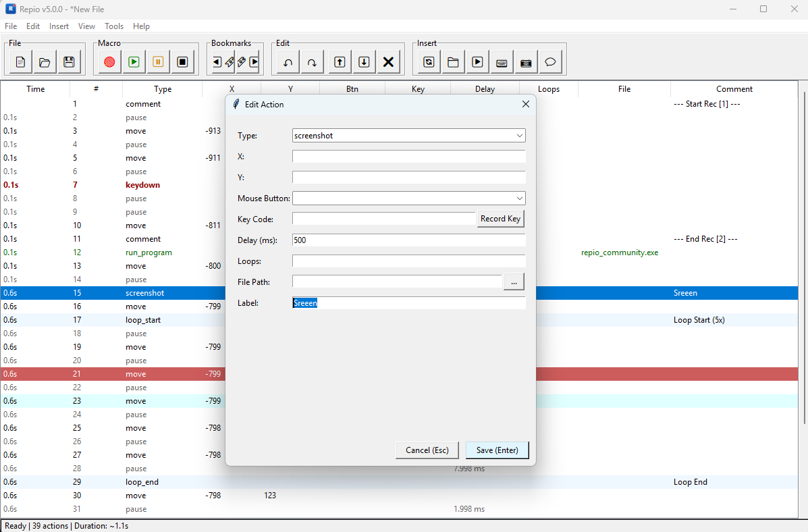Image resolution: width=808 pixels, height=532 pixels.
Task: Stop the running macro
Action: pyautogui.click(x=182, y=61)
